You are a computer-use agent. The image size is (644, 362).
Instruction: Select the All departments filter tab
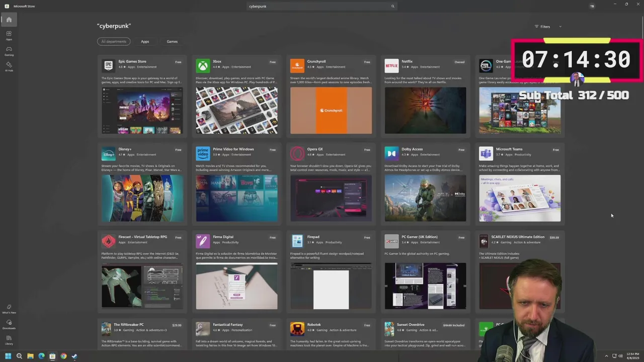114,41
